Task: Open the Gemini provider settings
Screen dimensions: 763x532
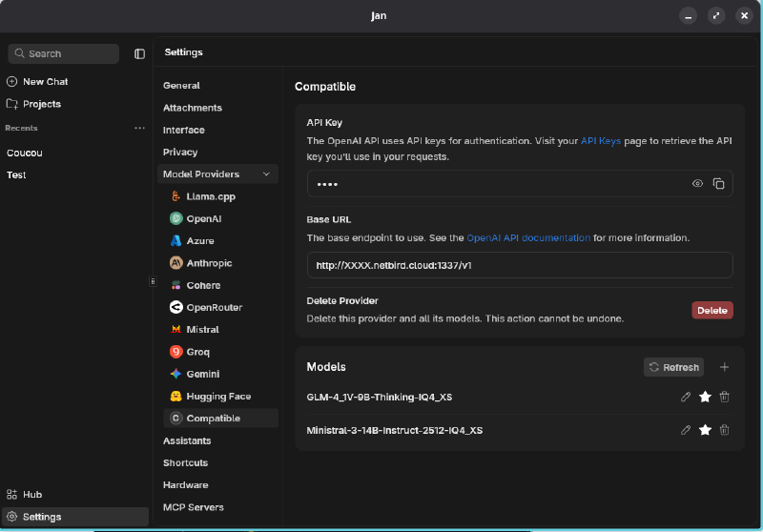Action: coord(200,374)
